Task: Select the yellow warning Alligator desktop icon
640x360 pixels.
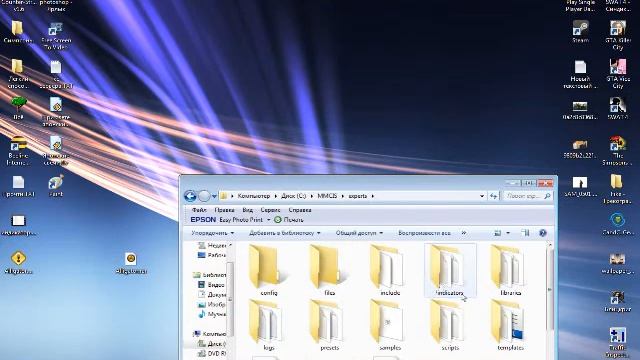Action: (18, 262)
